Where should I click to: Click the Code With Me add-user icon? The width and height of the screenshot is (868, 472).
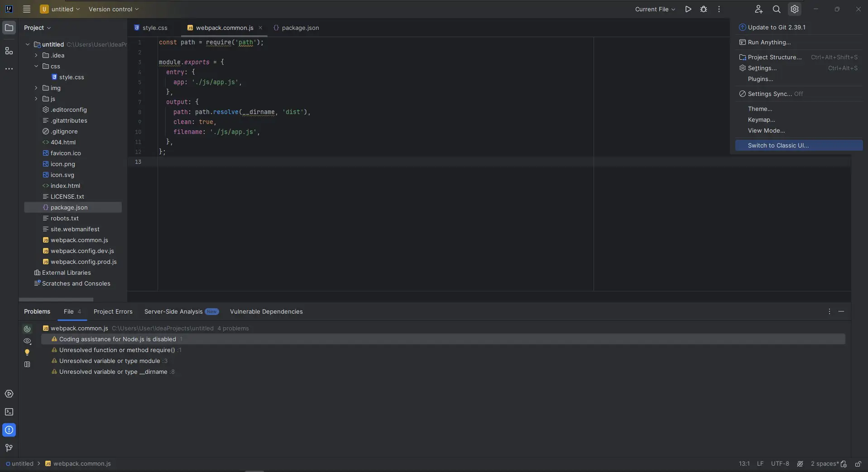pos(758,9)
